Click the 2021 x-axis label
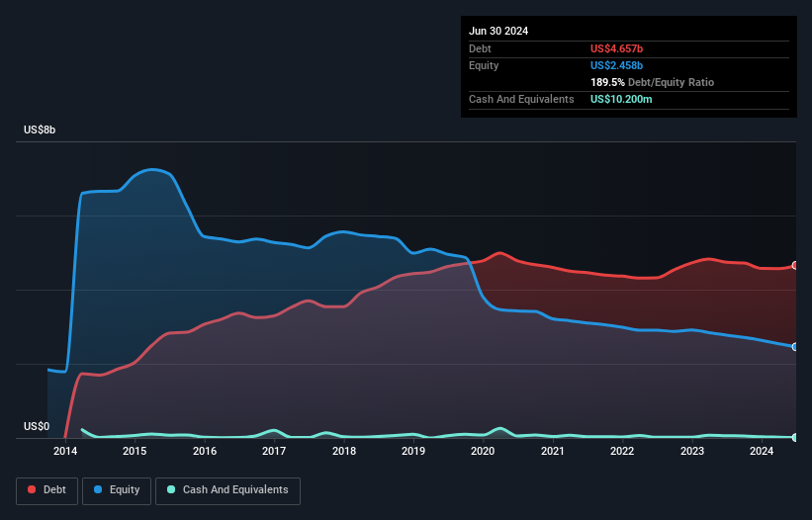Screen dimensions: 812x520 553,451
